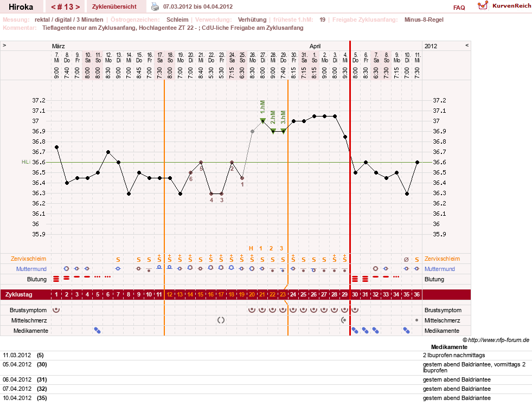This screenshot has width=532, height=419.
Task: Click Zyklustag cell 23
Action: [x=283, y=294]
